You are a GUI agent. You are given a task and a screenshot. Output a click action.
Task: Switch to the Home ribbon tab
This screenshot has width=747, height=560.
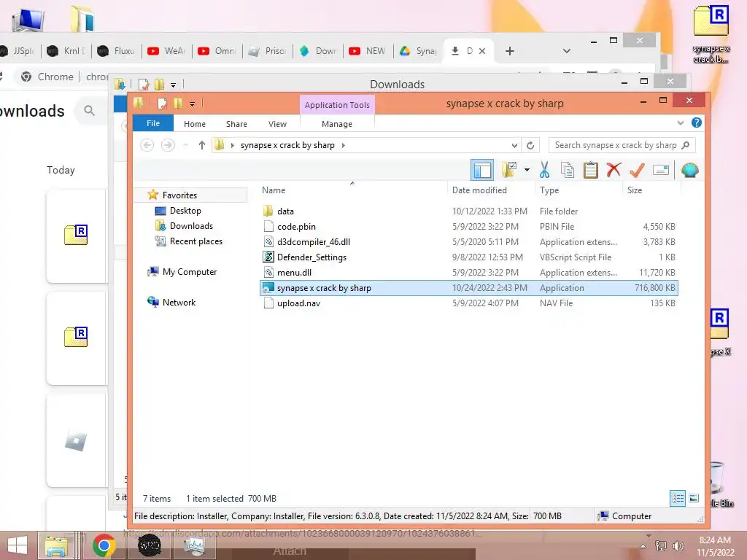(x=194, y=124)
